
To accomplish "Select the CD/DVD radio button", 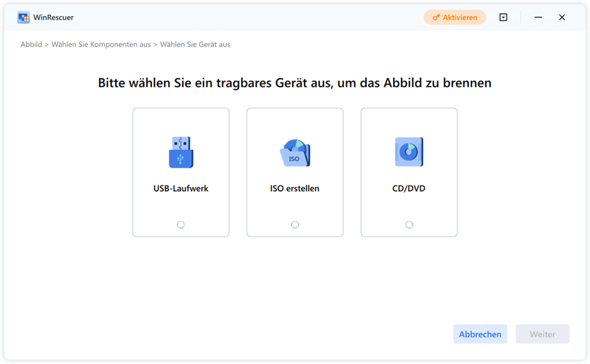I will point(409,225).
